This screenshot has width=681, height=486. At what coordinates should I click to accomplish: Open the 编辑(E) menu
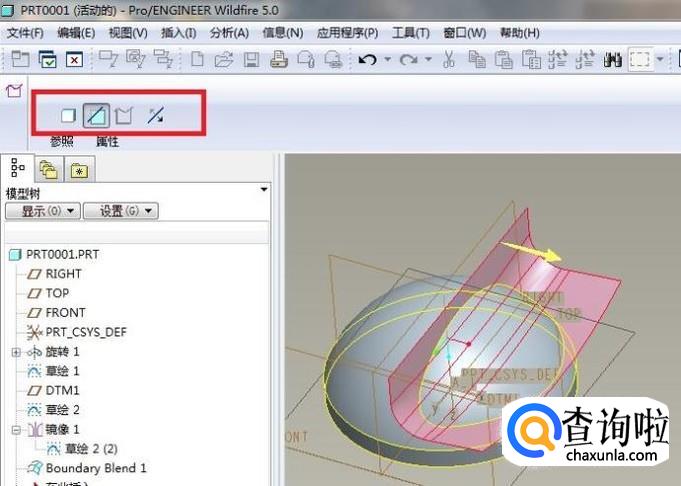(76, 33)
